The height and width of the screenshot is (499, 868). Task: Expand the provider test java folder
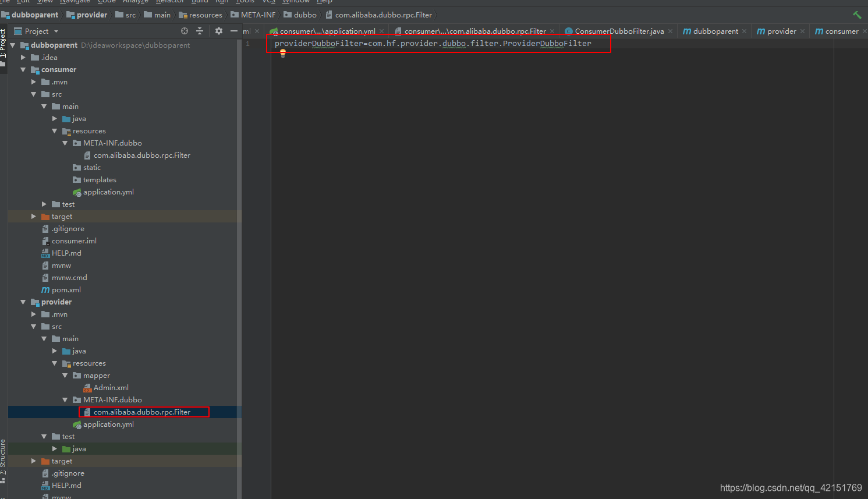[x=54, y=448]
